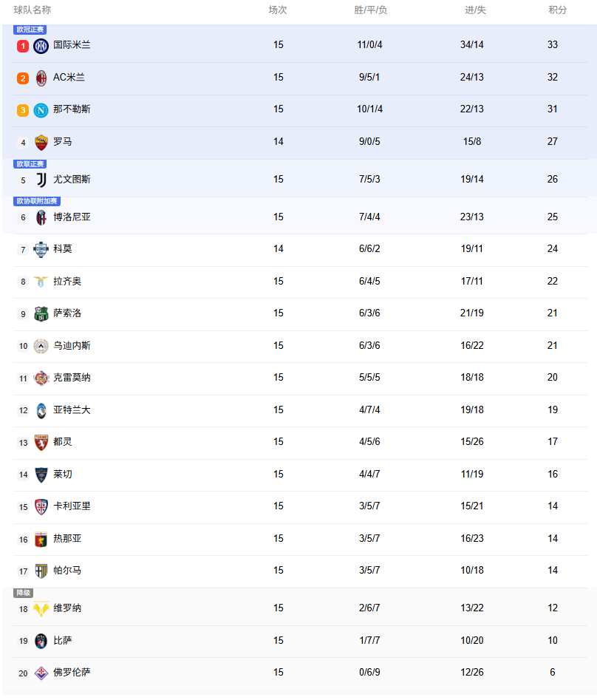Click the 欧协联附加赛 zone label
Image resolution: width=597 pixels, height=700 pixels.
pyautogui.click(x=37, y=201)
